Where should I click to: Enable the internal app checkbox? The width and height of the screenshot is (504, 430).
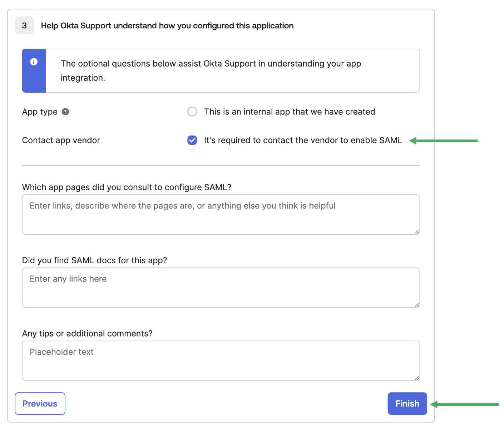[192, 112]
